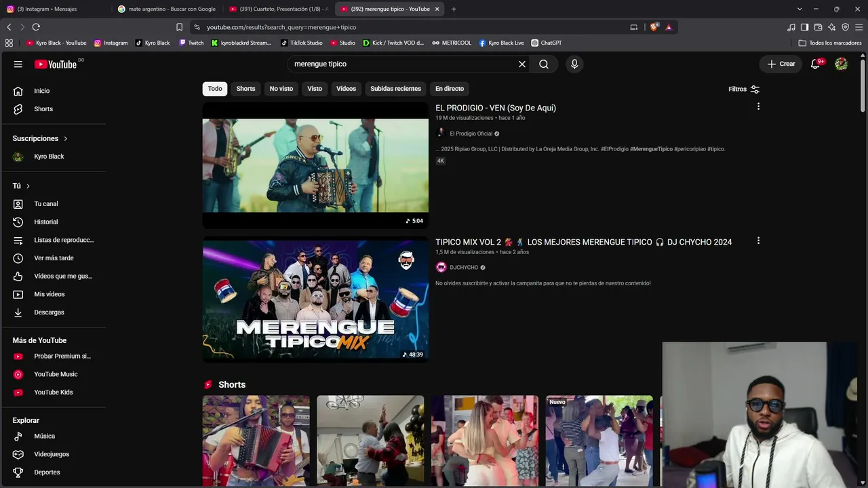Open a new browser tab
The width and height of the screenshot is (868, 488).
click(454, 9)
